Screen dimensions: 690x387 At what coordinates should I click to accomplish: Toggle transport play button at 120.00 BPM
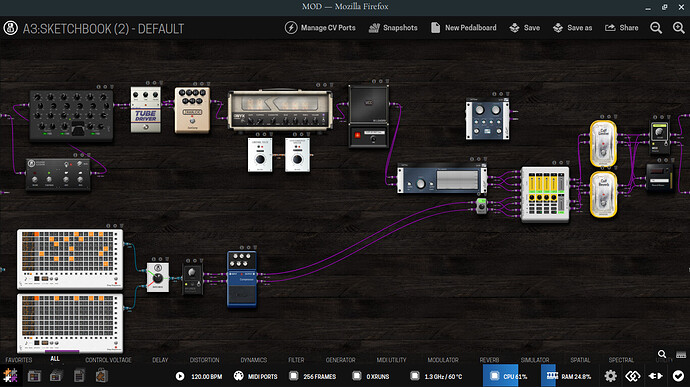180,376
